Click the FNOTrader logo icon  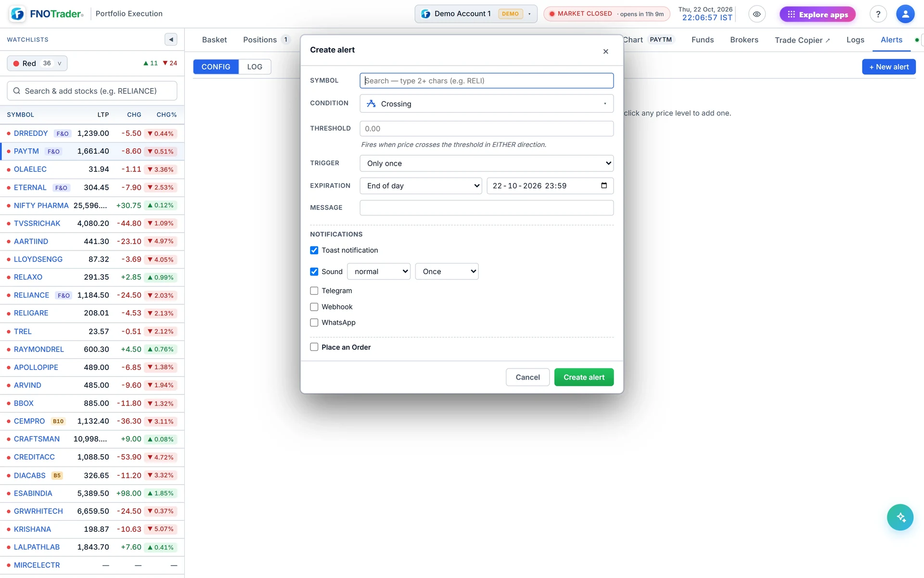tap(17, 14)
